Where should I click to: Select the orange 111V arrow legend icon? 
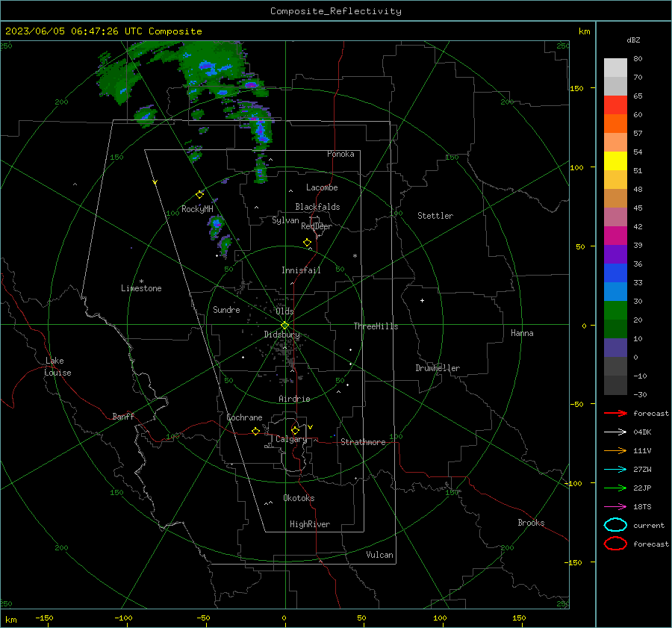click(x=615, y=450)
